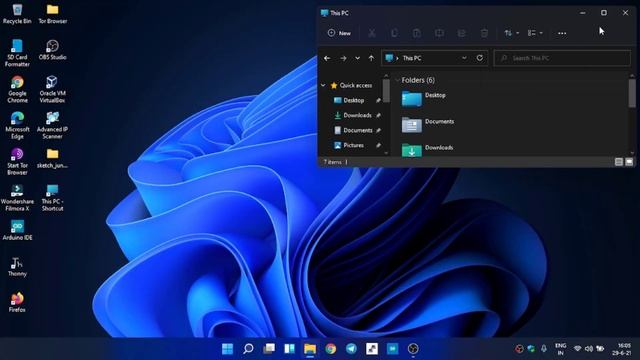Go forward with the Forward arrow

pos(343,58)
